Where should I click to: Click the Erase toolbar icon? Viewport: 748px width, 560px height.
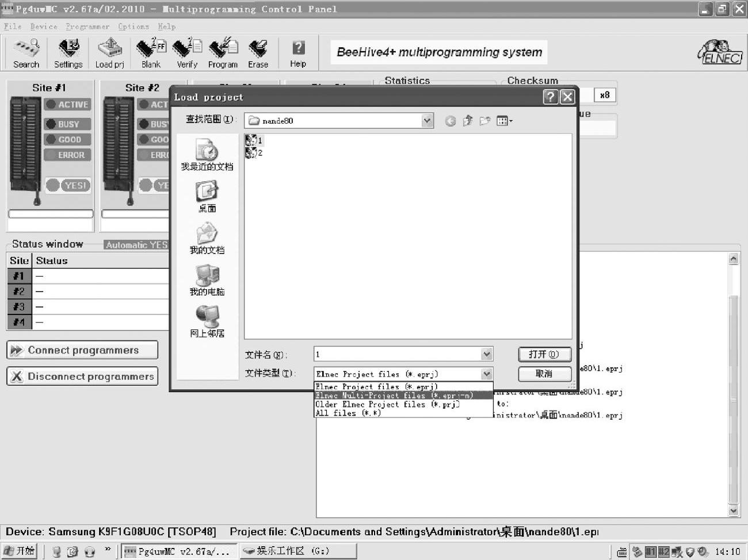tap(258, 53)
